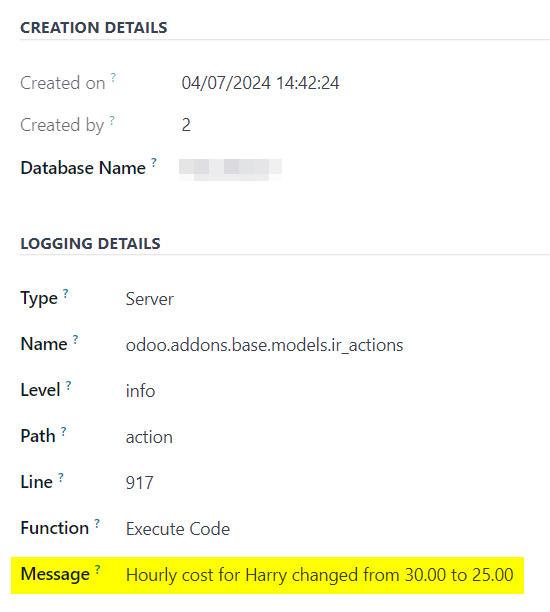
Task: Click the help icon beside Name label
Action: click(75, 339)
